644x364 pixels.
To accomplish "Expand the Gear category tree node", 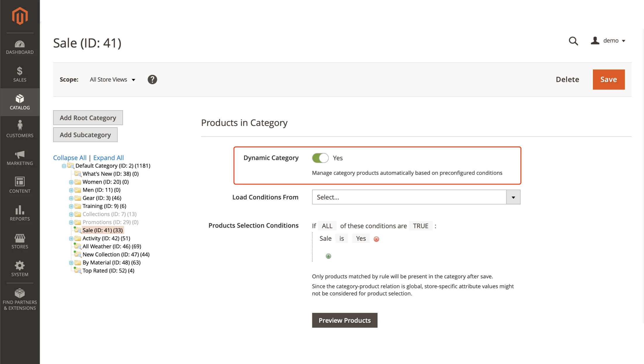I will [x=71, y=198].
